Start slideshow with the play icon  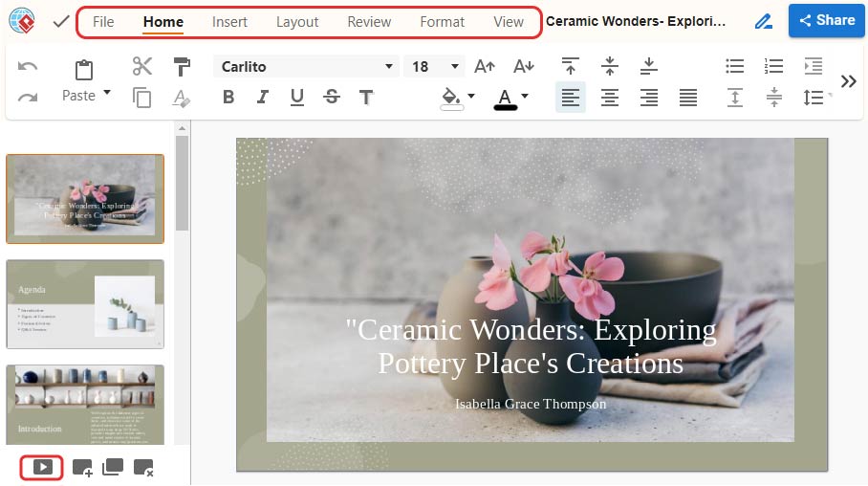coord(43,467)
